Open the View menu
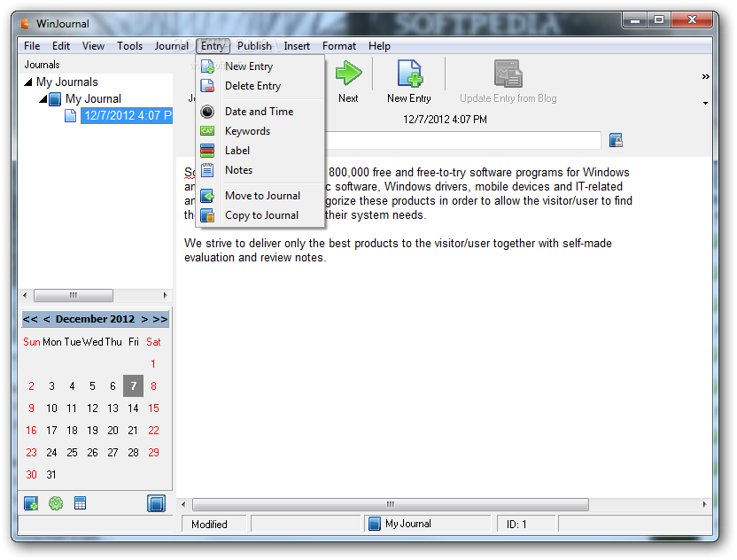 pos(94,46)
